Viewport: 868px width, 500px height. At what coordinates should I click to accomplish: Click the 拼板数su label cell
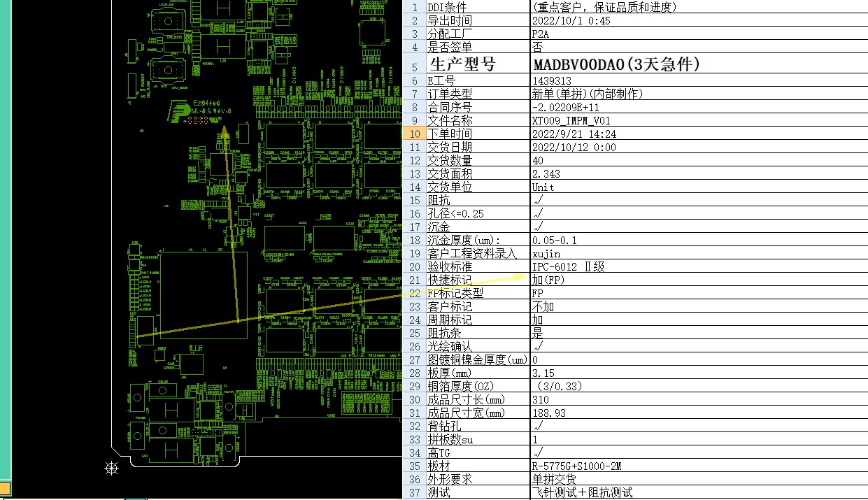(478, 439)
